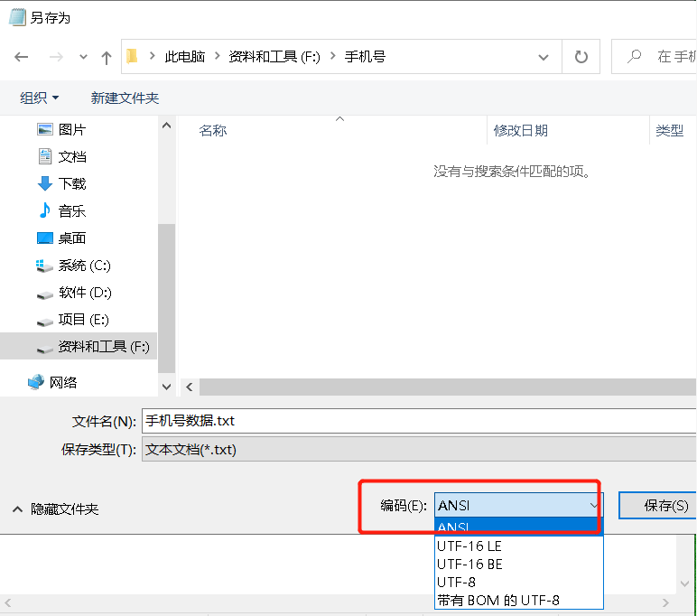Screen dimensions: 697x616
Task: Click navigation pane scroll up arrow
Action: tap(167, 126)
